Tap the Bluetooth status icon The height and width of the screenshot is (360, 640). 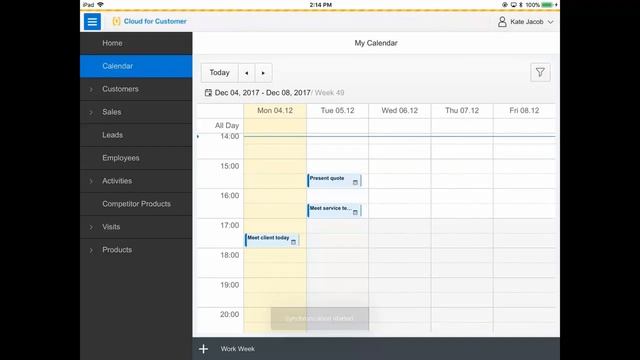click(520, 5)
